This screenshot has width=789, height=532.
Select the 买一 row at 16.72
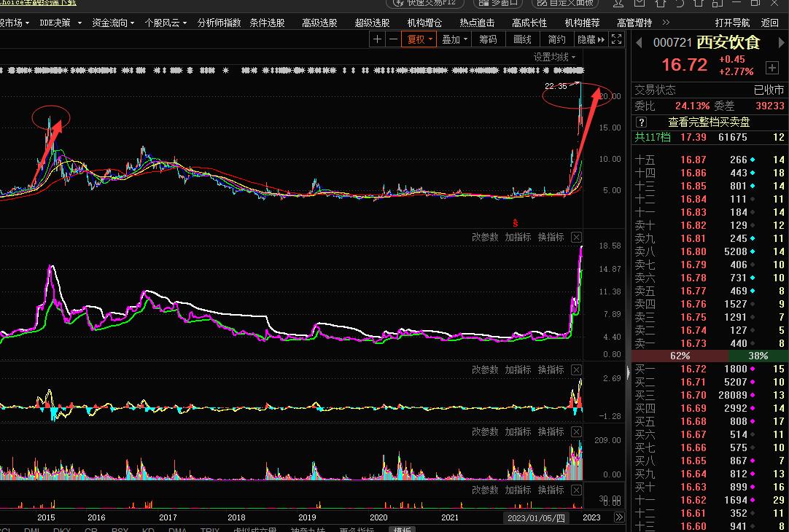tap(710, 369)
